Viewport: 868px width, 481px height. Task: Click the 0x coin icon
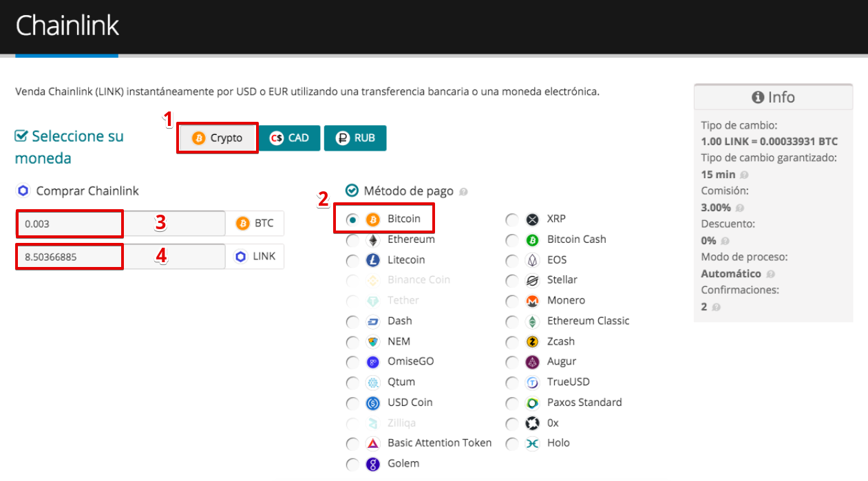(x=532, y=423)
